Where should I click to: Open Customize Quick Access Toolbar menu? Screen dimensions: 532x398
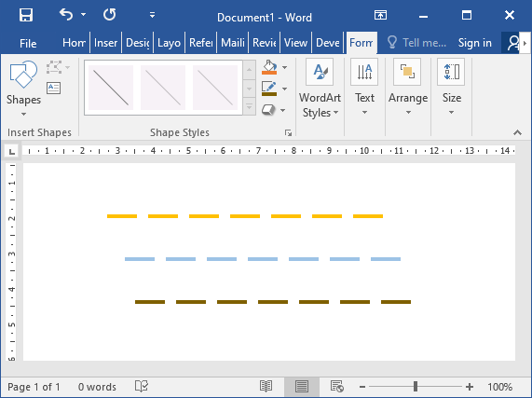(153, 15)
